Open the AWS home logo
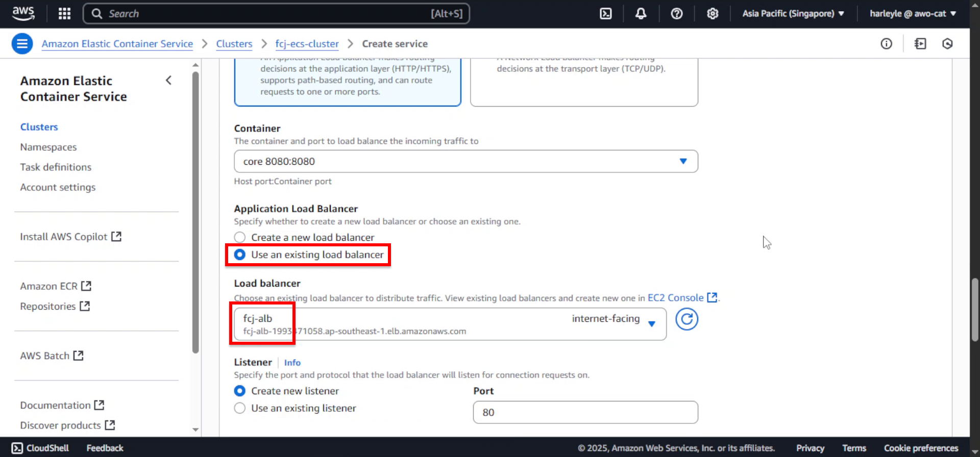 point(23,13)
